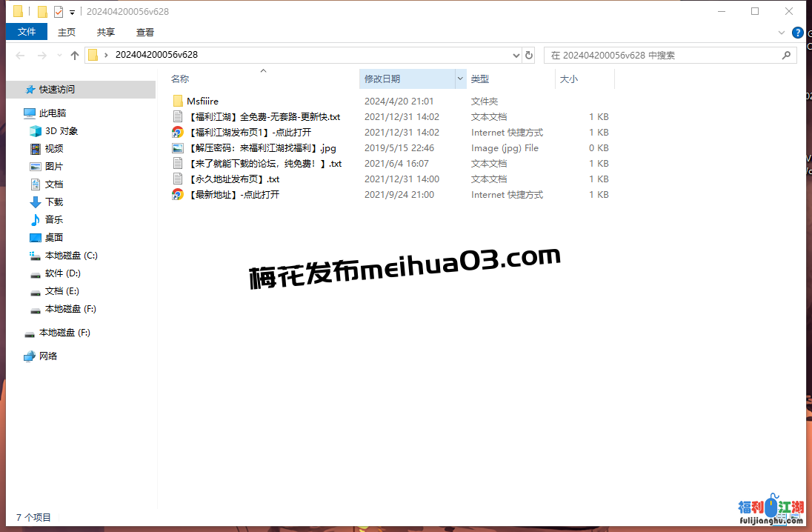Sort by 修改日期 column header
The width and height of the screenshot is (812, 532).
coord(382,79)
